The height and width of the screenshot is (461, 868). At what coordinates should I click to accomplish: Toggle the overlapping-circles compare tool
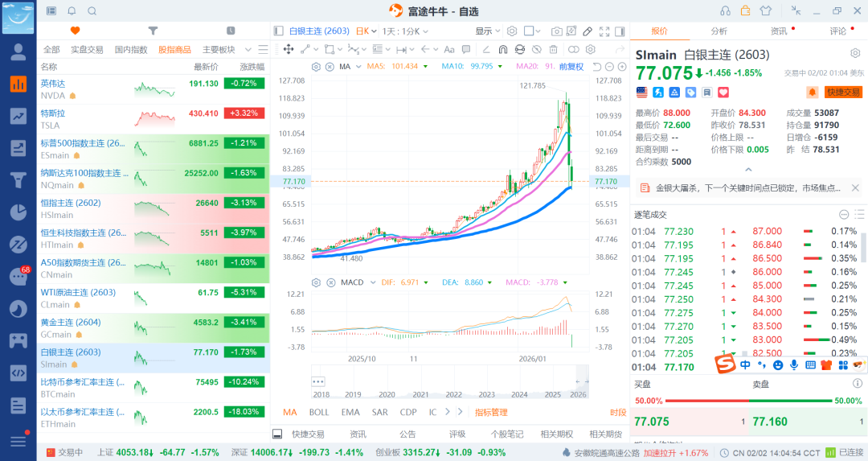tap(574, 49)
